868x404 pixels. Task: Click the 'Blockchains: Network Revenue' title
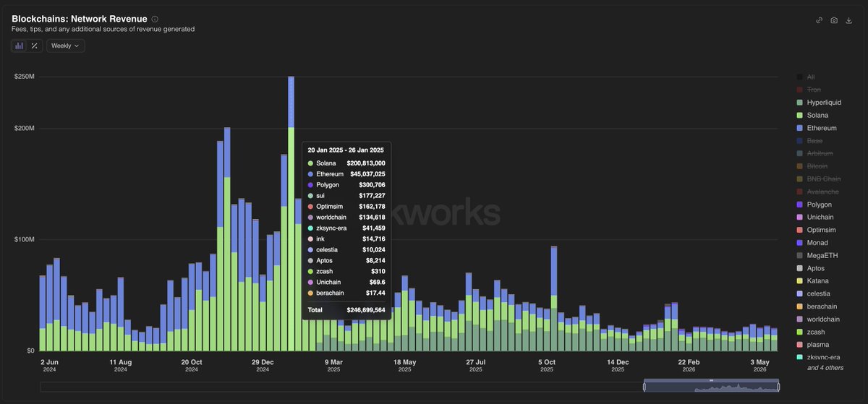pos(80,19)
